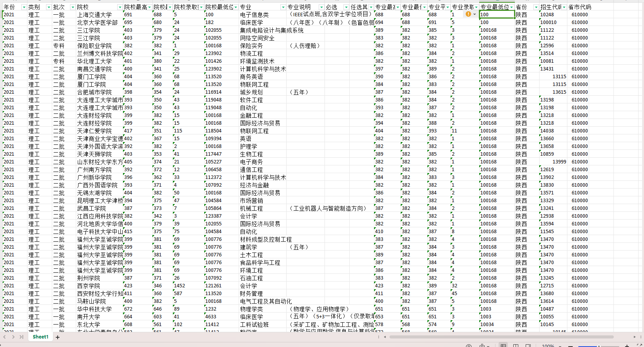644x347 pixels.
Task: Select the cell 上海交通大学
Action: click(x=99, y=15)
